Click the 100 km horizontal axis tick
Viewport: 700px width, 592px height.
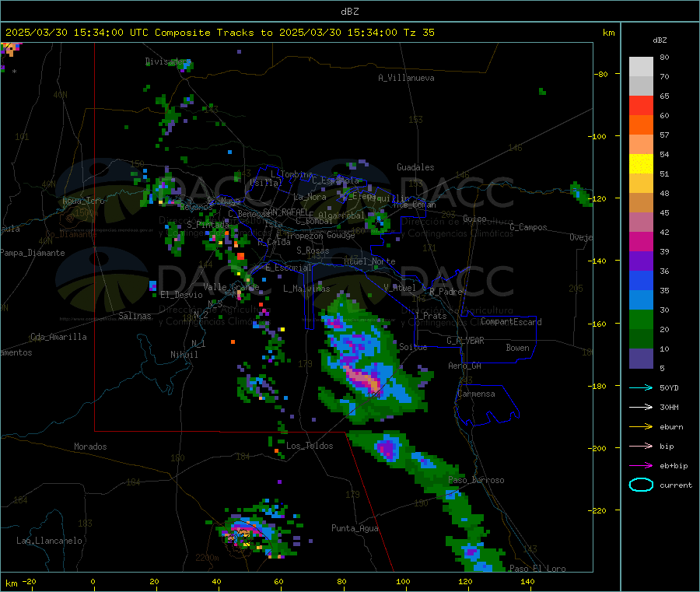(403, 581)
